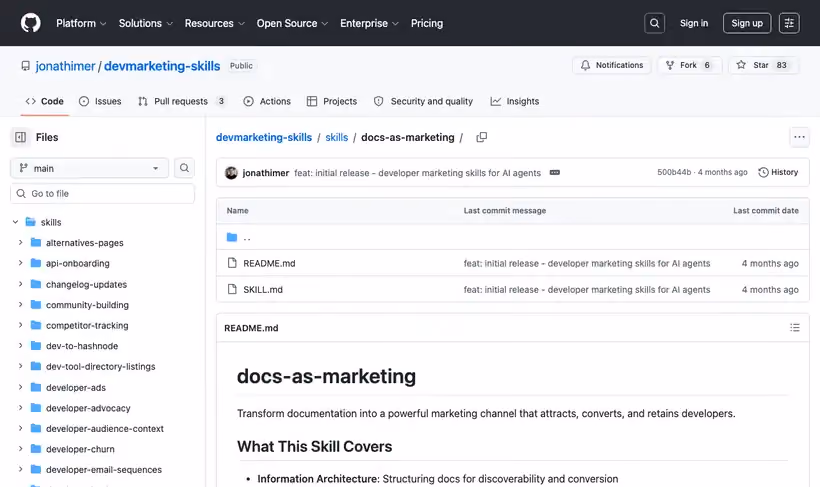Screen dimensions: 820x487
Task: Open commit 500b44b
Action: [674, 172]
